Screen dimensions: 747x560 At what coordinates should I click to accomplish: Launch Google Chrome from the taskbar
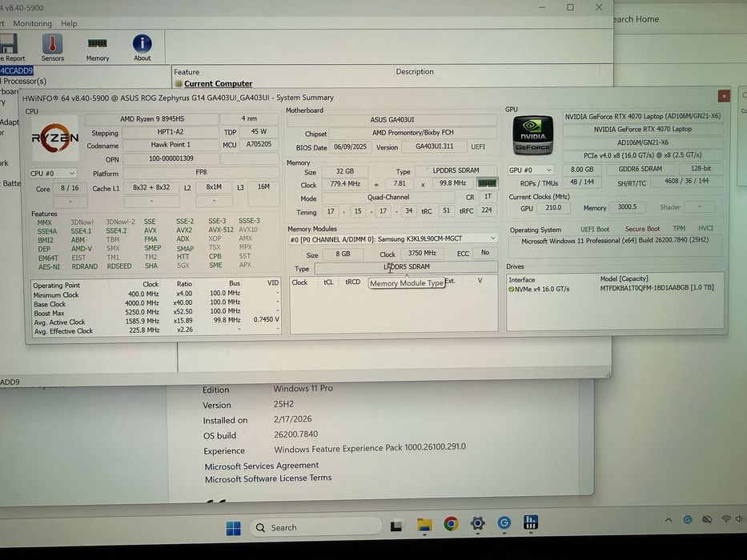[451, 524]
